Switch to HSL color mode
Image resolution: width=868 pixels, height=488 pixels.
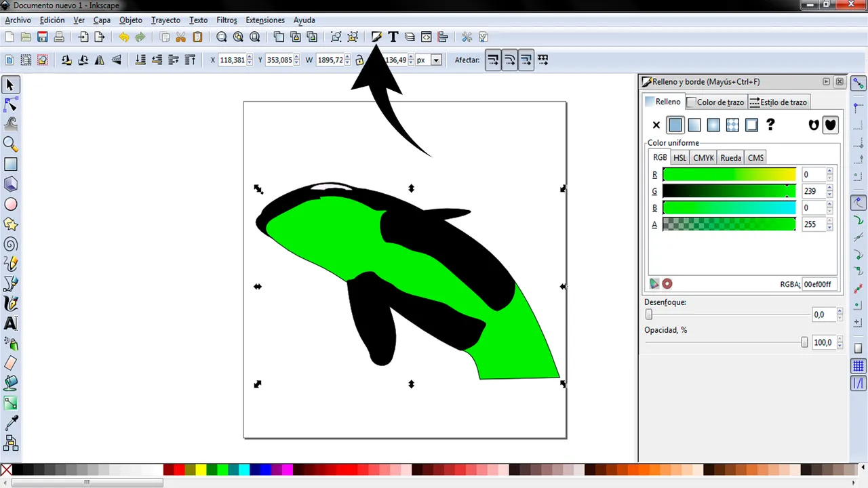point(679,158)
